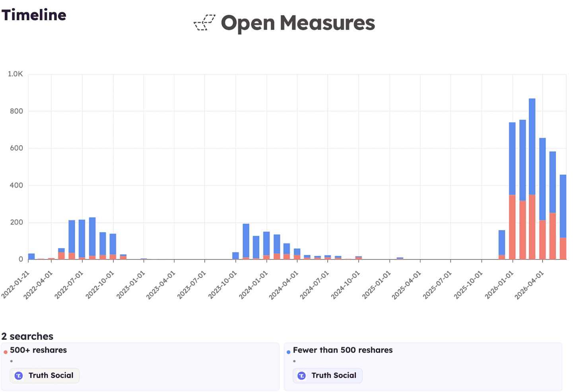Click blue dot beside Fewer than 500 reshares

(x=289, y=352)
